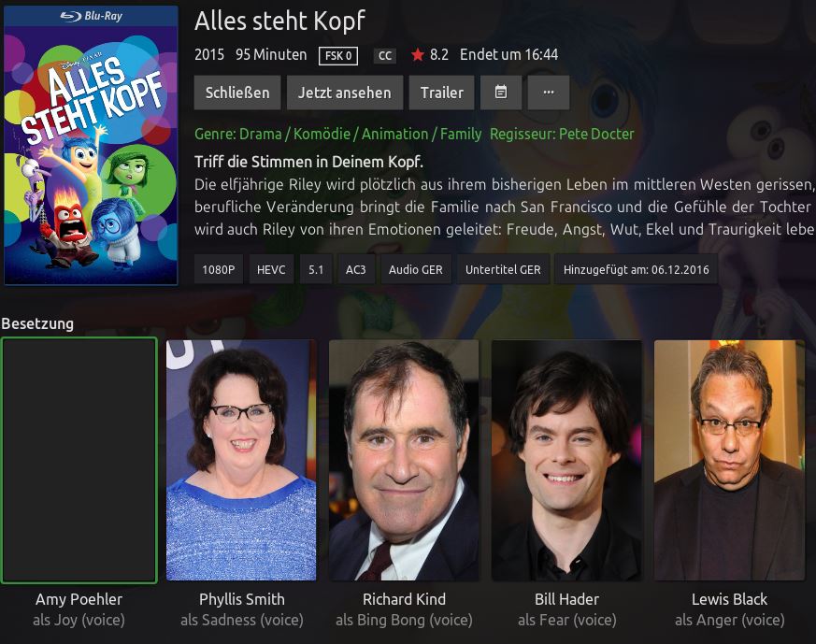Click the HEVC codec tag
The image size is (816, 644).
tap(271, 269)
